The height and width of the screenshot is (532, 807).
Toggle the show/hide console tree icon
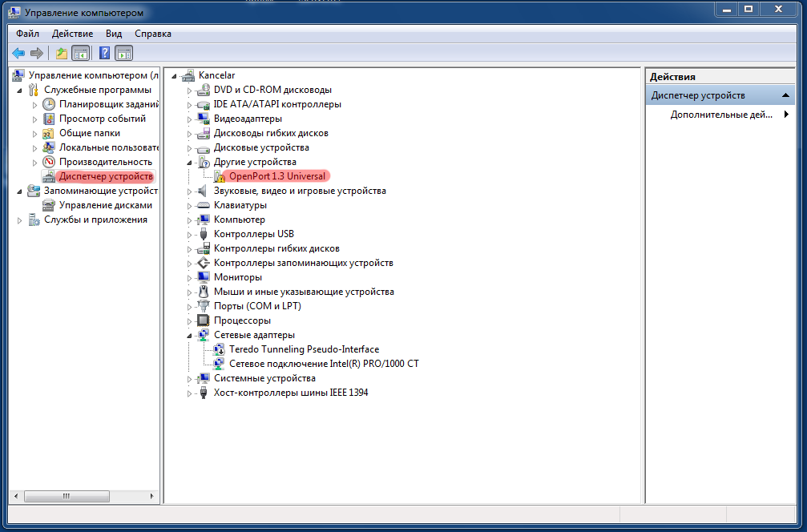pyautogui.click(x=80, y=54)
